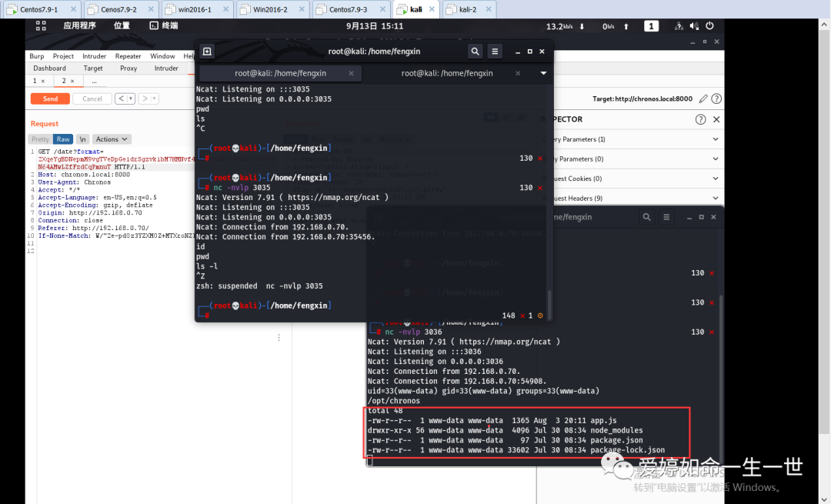Close the kali VM tab
831x504 pixels.
tap(432, 9)
